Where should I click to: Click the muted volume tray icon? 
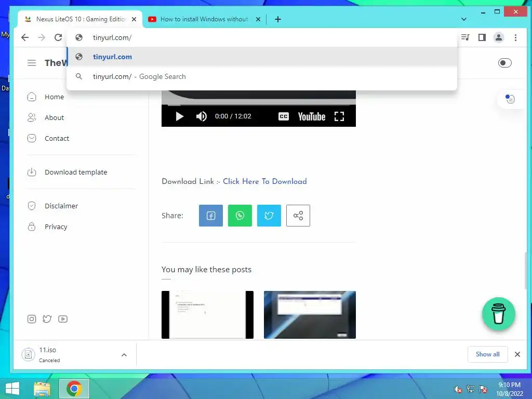458,389
